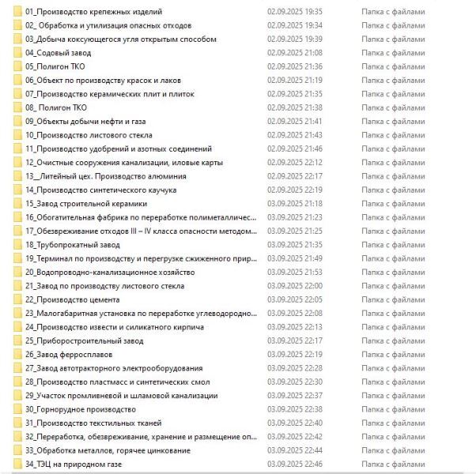Select 28_Производство пластмасс и синтетических смол name
This screenshot has width=476, height=474.
pos(118,382)
